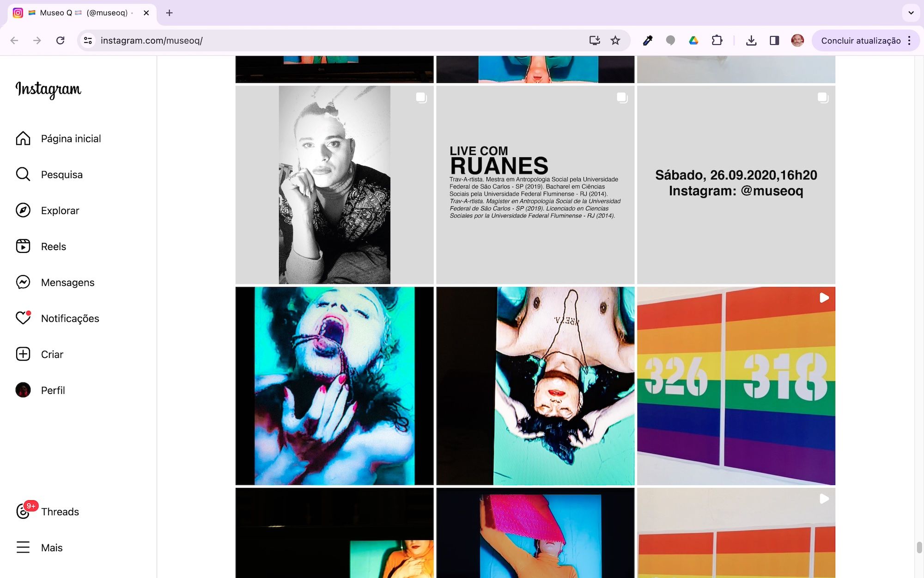The height and width of the screenshot is (578, 924).
Task: Click the install app icon in address bar
Action: 595,41
